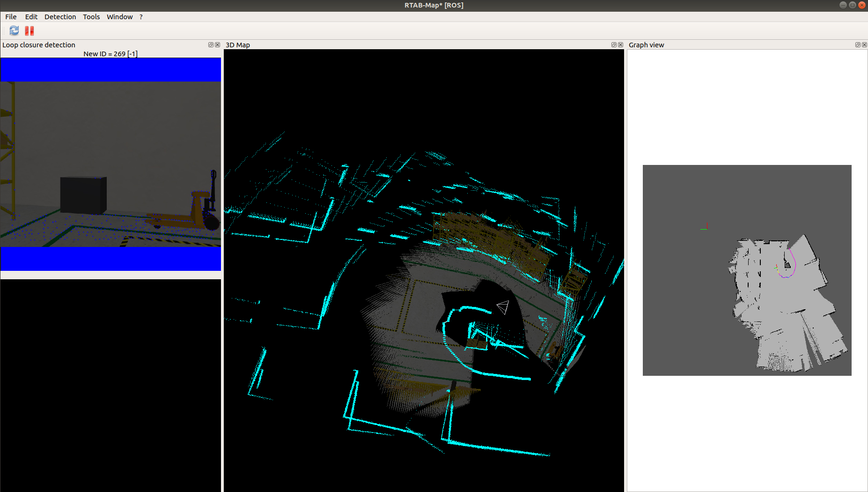Close the 3D Map panel
Screen dimensions: 868x492
(x=620, y=45)
